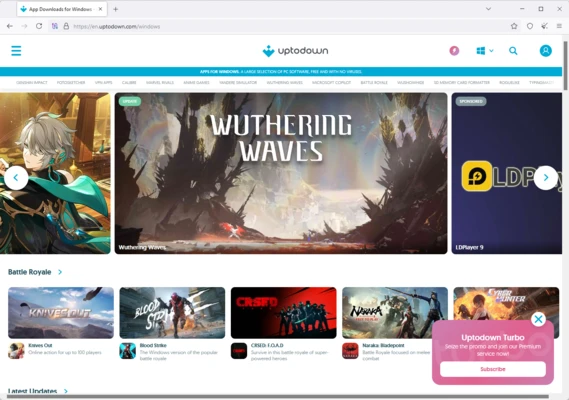
Task: Click the search magnifier icon
Action: pos(513,51)
